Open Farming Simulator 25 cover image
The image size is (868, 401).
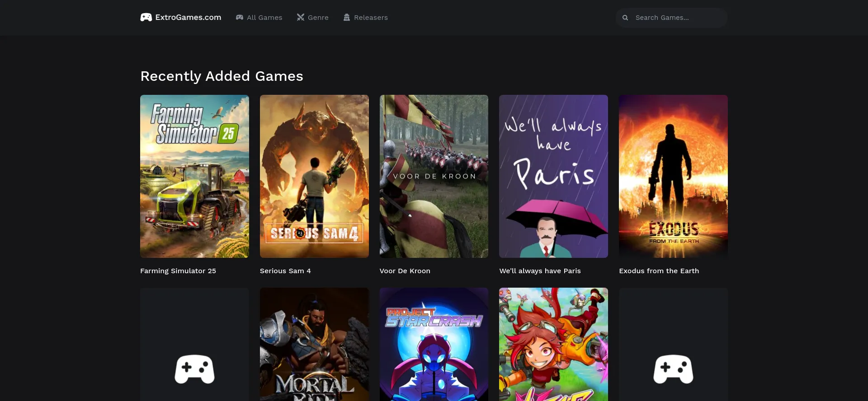click(x=194, y=176)
